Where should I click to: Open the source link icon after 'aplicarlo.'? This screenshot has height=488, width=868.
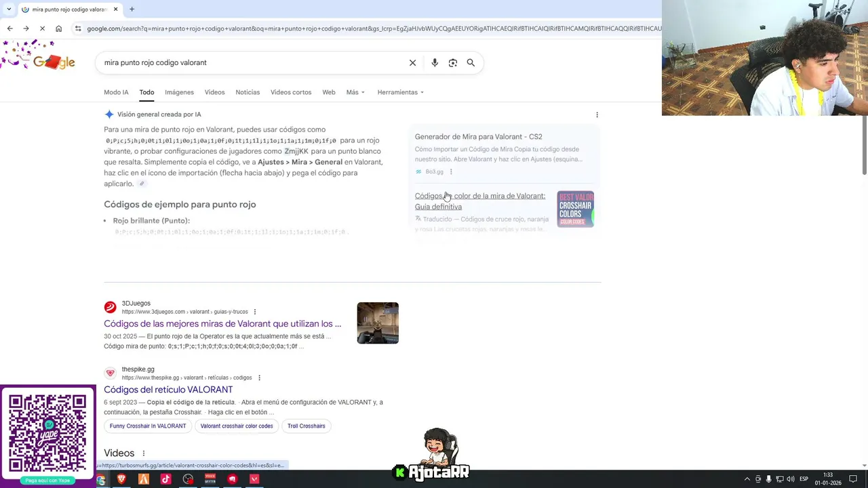point(142,184)
